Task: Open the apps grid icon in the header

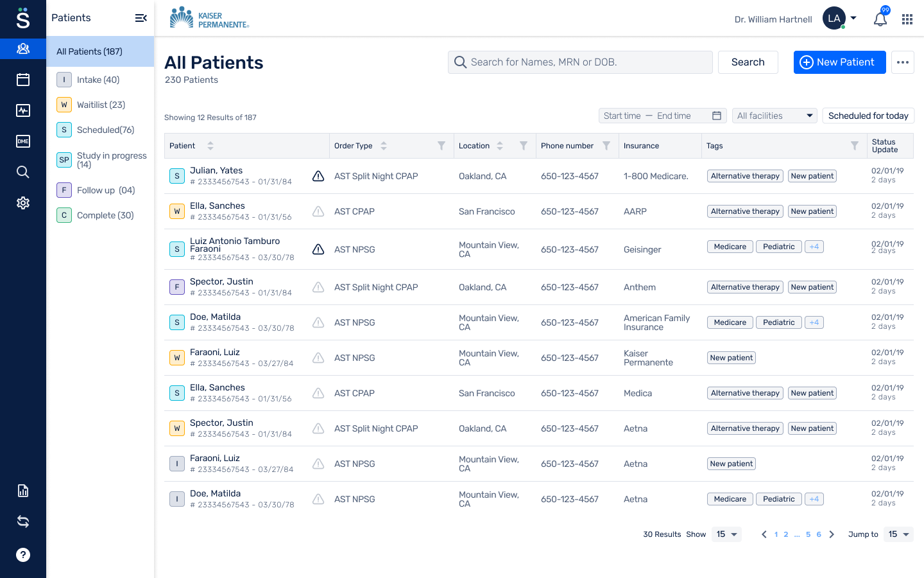Action: [x=907, y=19]
